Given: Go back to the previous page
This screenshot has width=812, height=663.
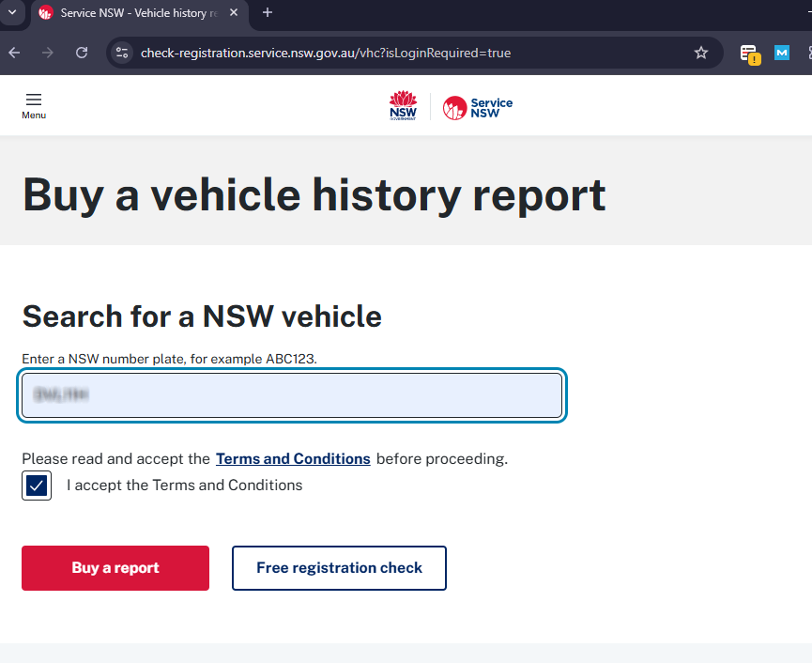Looking at the screenshot, I should (14, 53).
